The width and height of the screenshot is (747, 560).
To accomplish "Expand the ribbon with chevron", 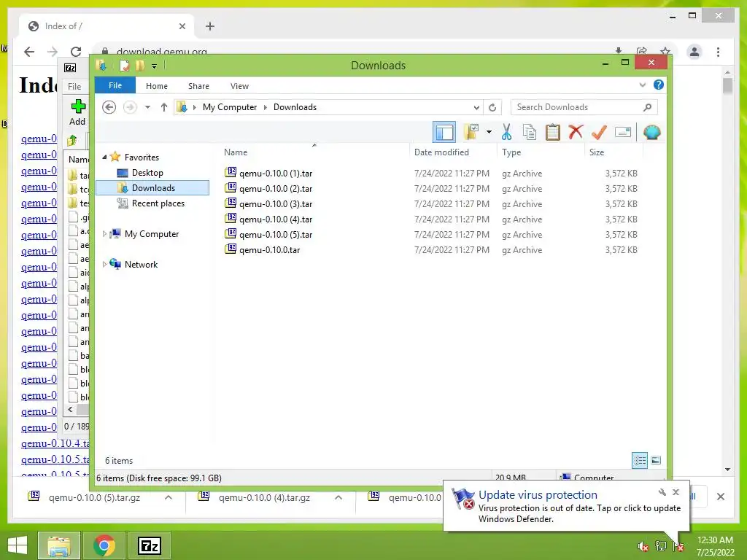I will pos(642,85).
